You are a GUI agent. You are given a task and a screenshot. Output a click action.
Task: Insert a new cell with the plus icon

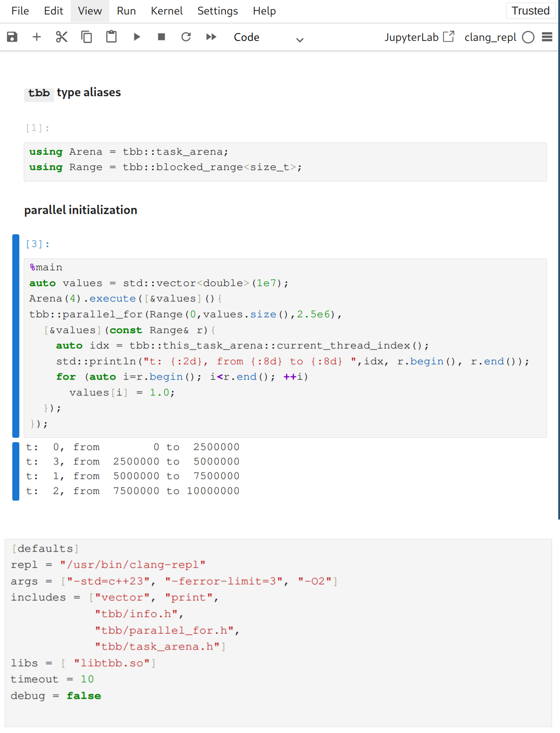pyautogui.click(x=36, y=37)
